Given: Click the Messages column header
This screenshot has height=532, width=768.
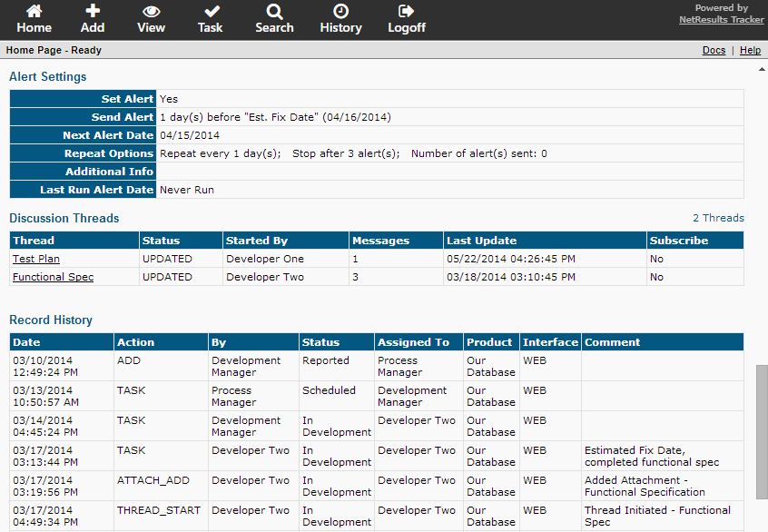Looking at the screenshot, I should (x=396, y=241).
